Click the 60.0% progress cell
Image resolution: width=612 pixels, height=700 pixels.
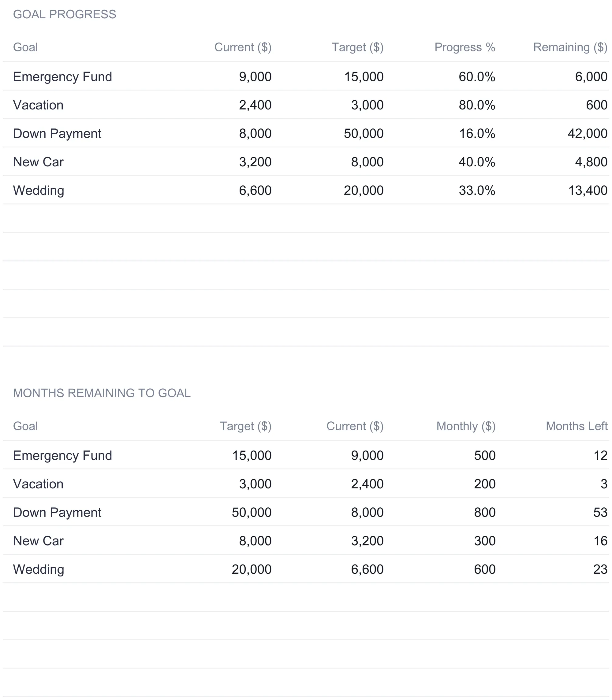tap(477, 77)
